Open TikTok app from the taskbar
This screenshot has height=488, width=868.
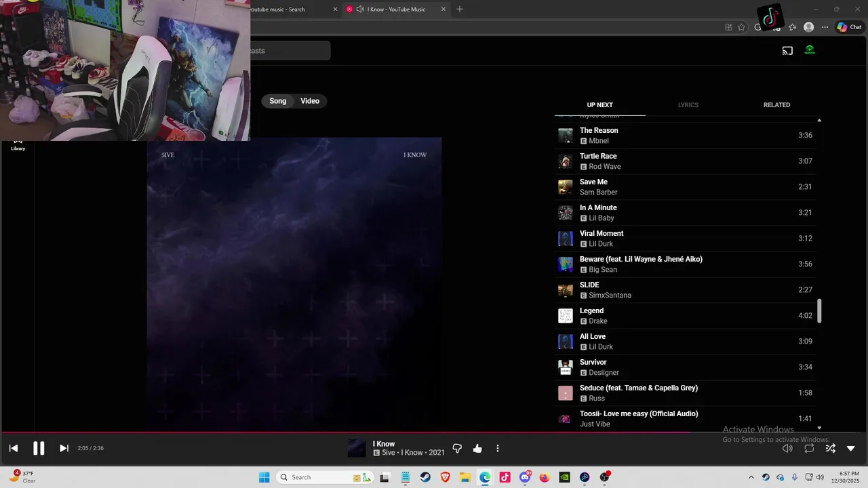pos(505,477)
